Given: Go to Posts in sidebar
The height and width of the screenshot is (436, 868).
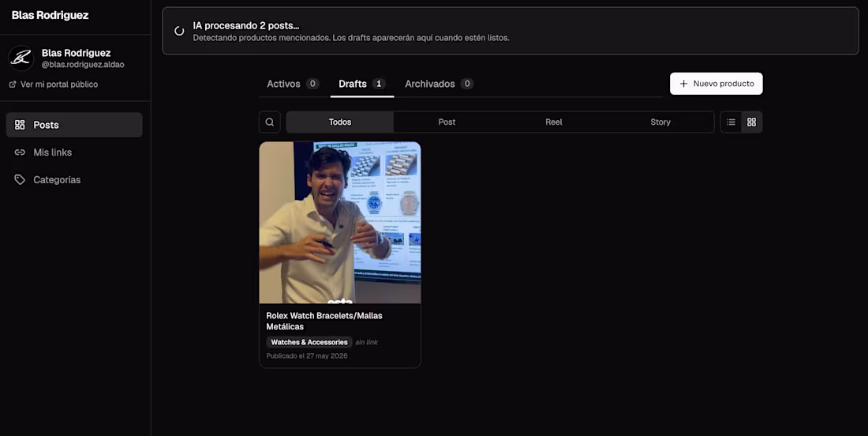Looking at the screenshot, I should 74,125.
